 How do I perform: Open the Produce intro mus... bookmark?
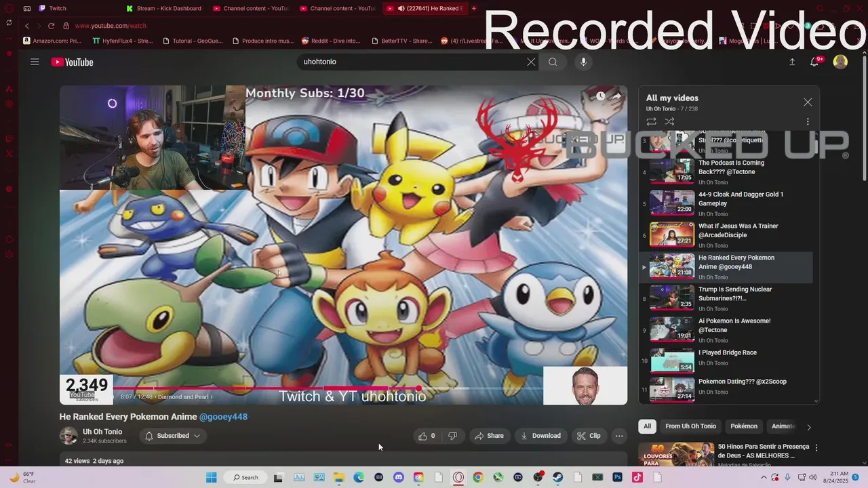pyautogui.click(x=263, y=41)
